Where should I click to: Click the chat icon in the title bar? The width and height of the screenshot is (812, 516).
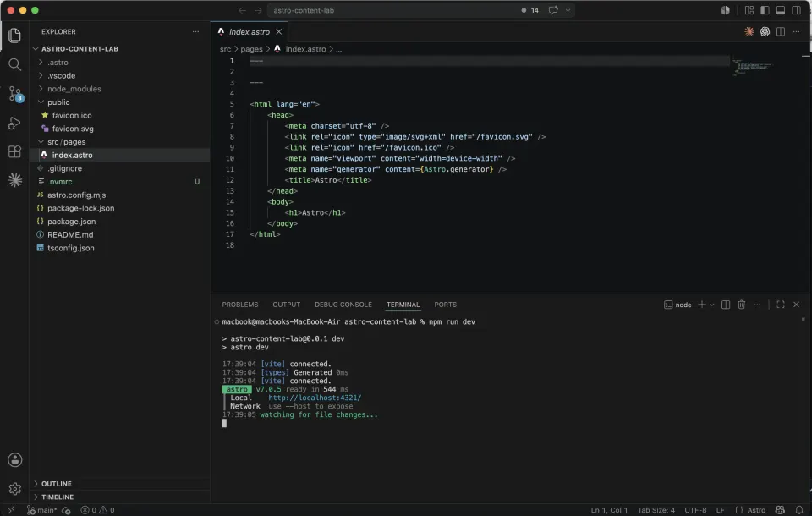click(553, 10)
